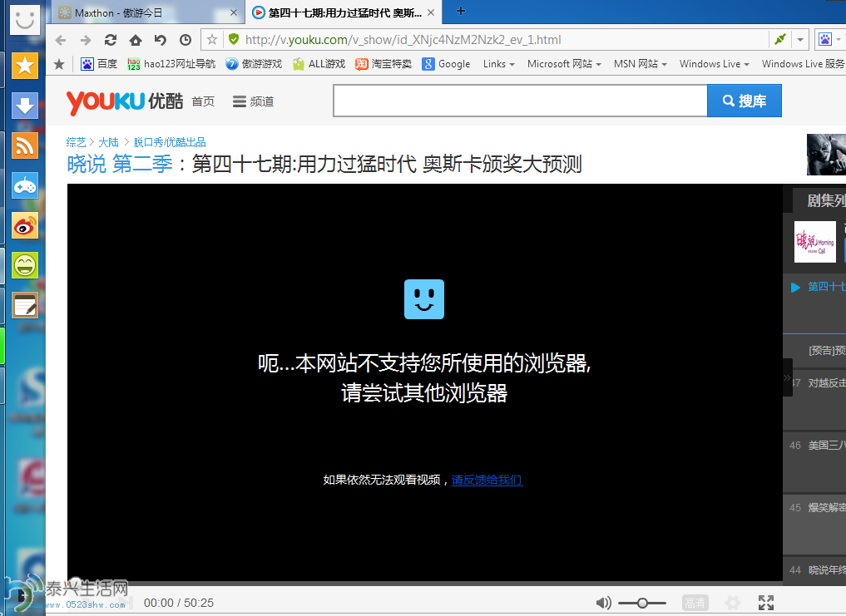
Task: Click the mute speaker icon in the player
Action: point(604,602)
